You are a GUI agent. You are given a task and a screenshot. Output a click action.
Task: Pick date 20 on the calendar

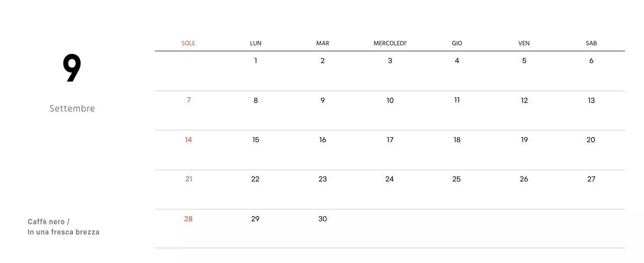tap(591, 140)
